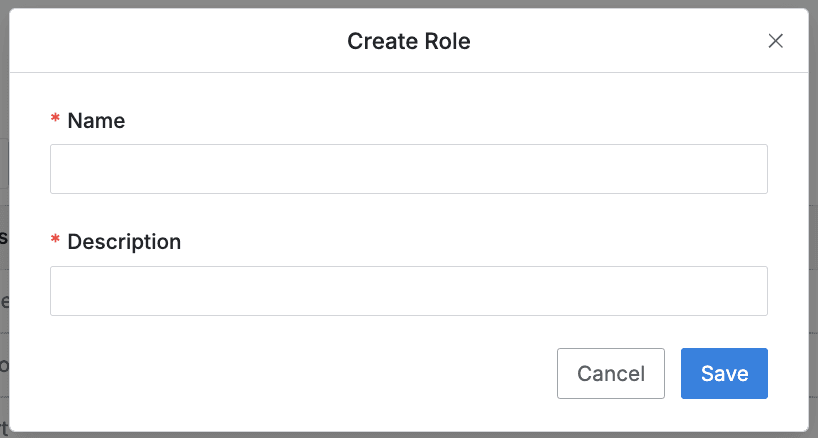This screenshot has height=438, width=818.
Task: Click the "Name" field label text
Action: tap(96, 121)
